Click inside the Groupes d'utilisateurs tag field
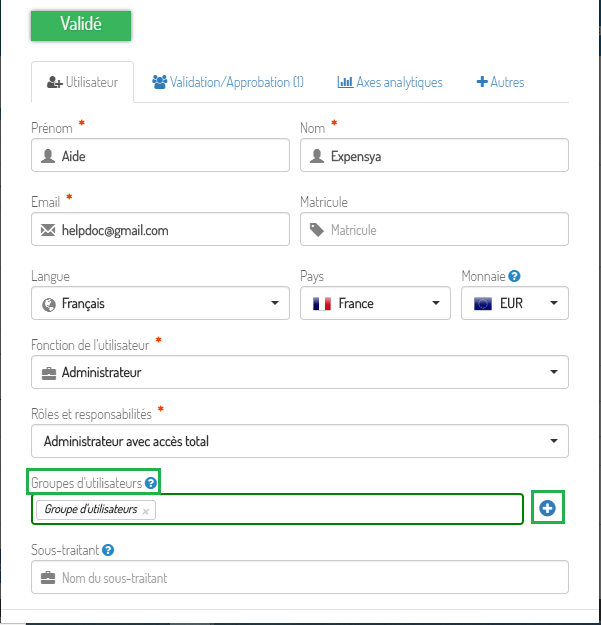 click(277, 509)
